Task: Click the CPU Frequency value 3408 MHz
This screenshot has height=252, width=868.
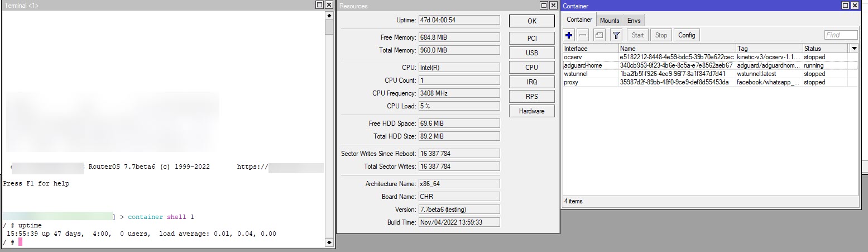Action: coord(459,93)
